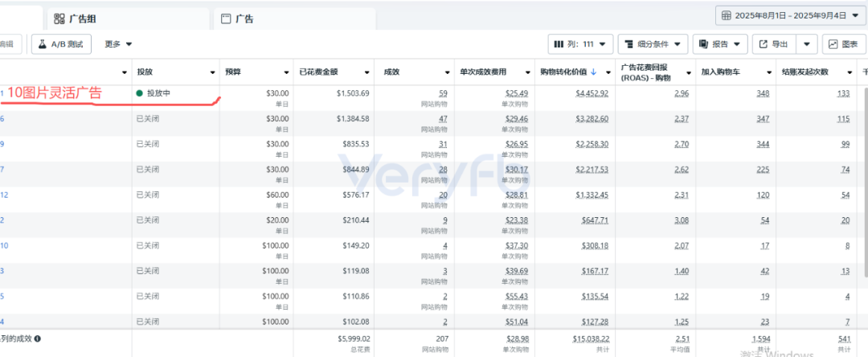
Task: Open the 加入购物车 column header menu
Action: (769, 72)
